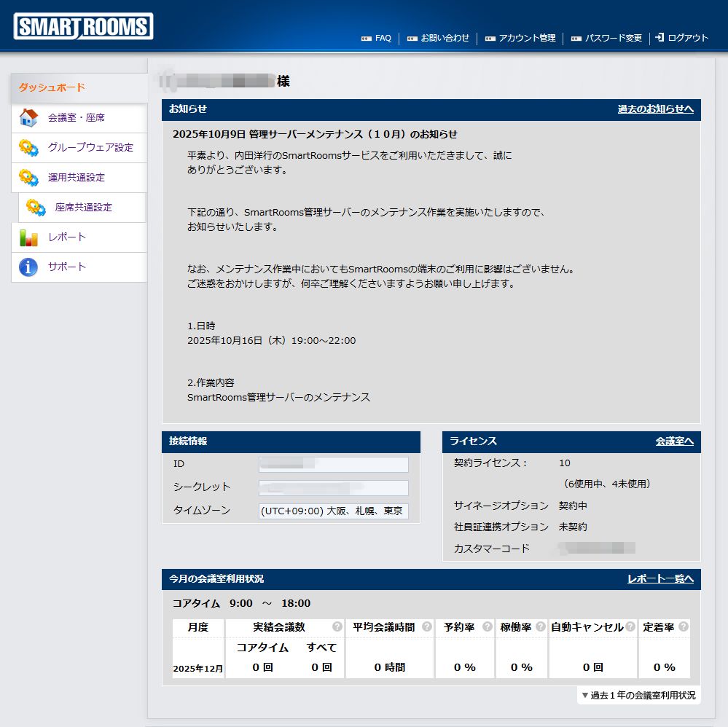728x727 pixels.
Task: Click the help icon next to 予約率
Action: [487, 626]
